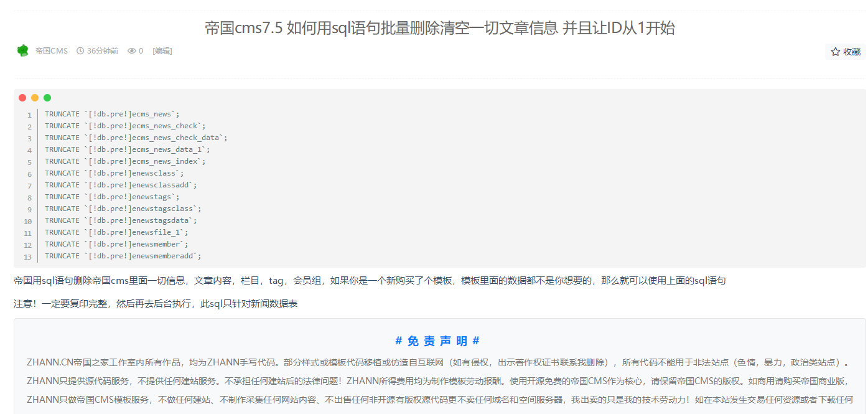868x414 pixels.
Task: Open the [编辑] edit link
Action: pyautogui.click(x=163, y=51)
